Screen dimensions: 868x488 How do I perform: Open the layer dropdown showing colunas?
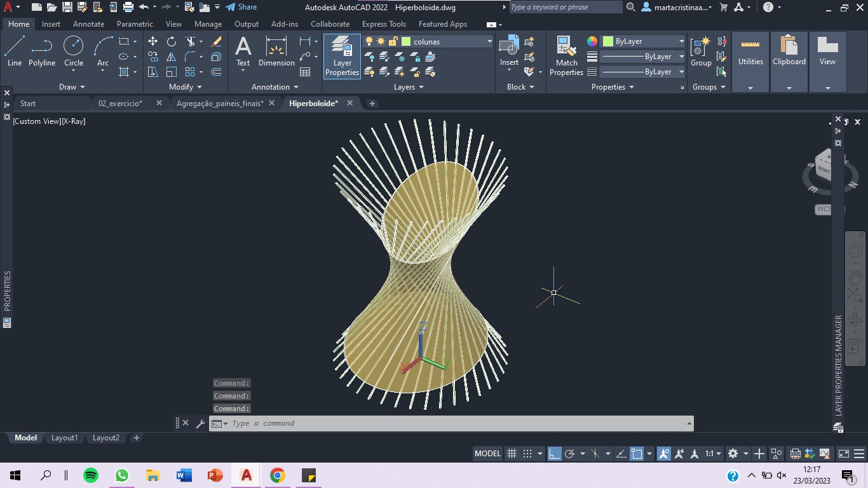[x=489, y=41]
